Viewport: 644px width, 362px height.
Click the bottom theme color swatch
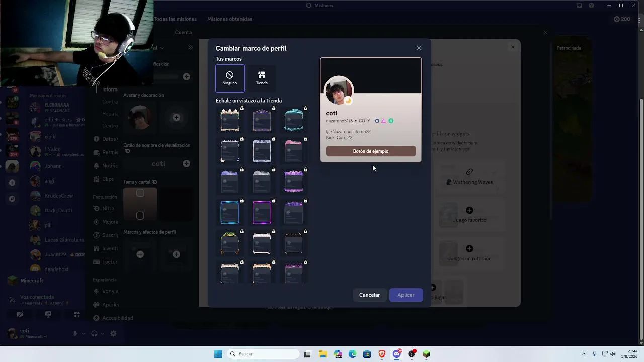point(140,216)
